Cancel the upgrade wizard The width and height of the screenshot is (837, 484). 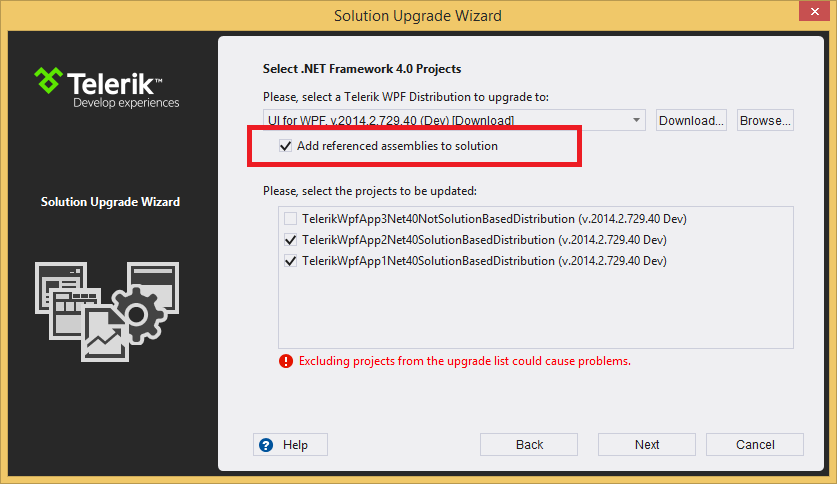point(755,445)
